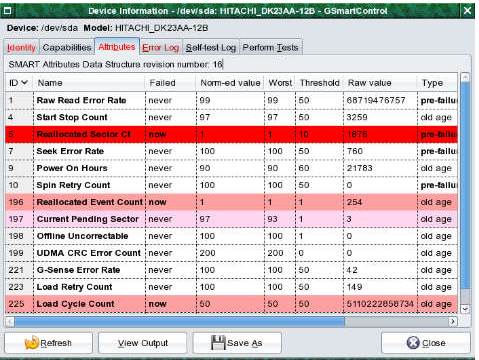This screenshot has height=360, width=479.
Task: Switch to the Identity tab
Action: 21,48
